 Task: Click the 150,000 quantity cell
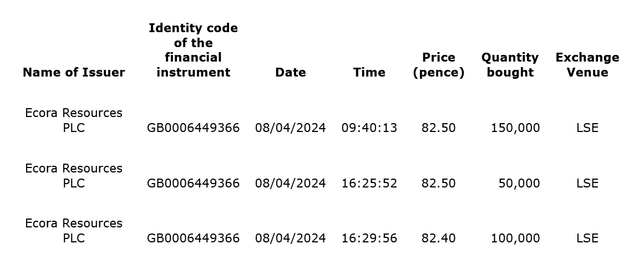click(515, 128)
